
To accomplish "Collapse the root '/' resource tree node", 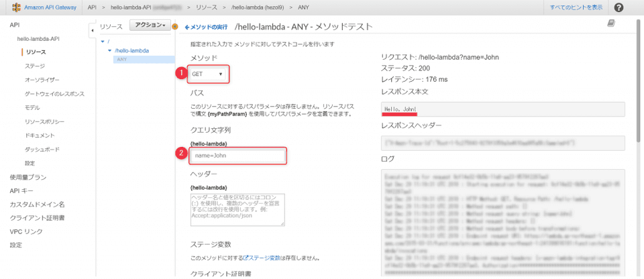I will (x=102, y=42).
